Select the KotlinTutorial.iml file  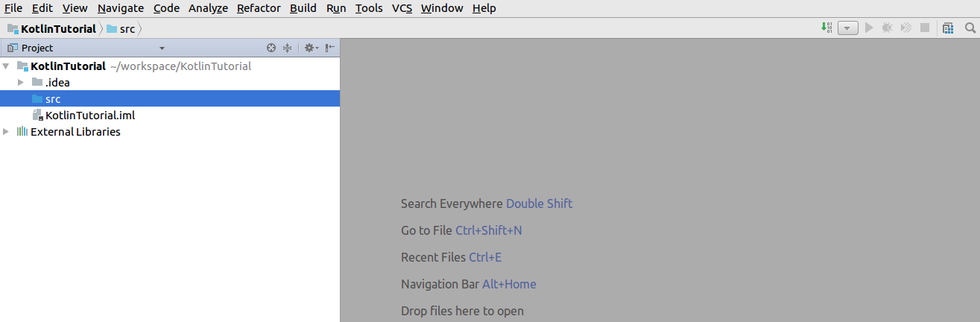90,115
